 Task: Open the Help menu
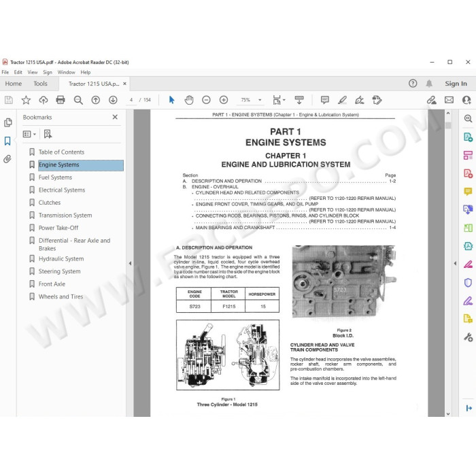point(85,72)
